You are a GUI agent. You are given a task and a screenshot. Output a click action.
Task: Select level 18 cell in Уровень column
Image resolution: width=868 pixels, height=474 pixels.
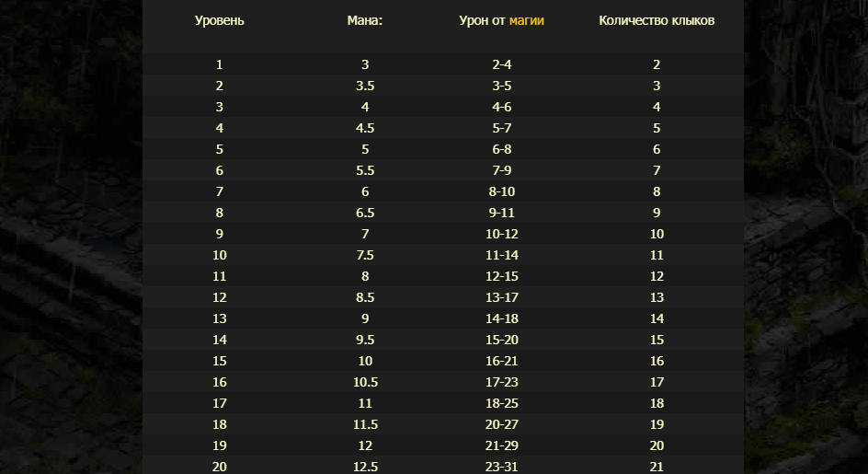click(x=219, y=424)
